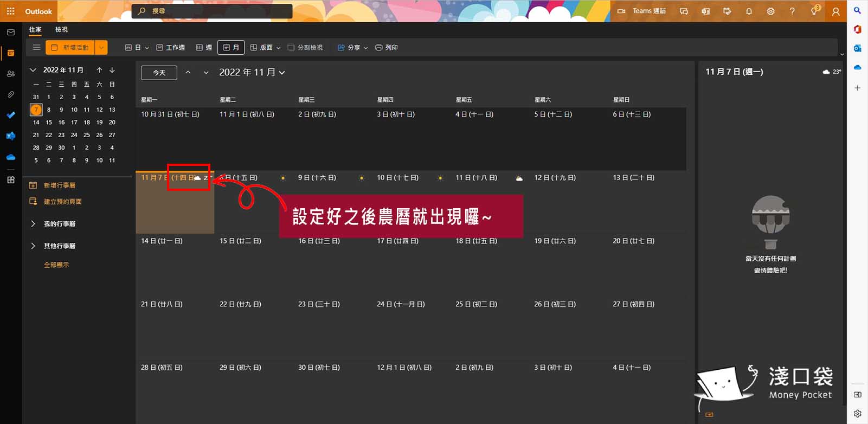This screenshot has height=424, width=868.
Task: Switch to 檢視 tab
Action: click(61, 30)
